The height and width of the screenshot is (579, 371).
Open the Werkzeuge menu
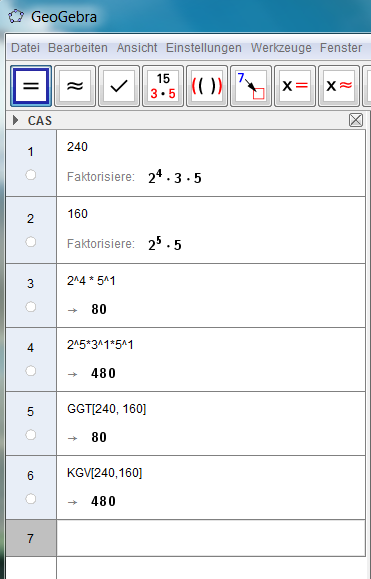281,48
